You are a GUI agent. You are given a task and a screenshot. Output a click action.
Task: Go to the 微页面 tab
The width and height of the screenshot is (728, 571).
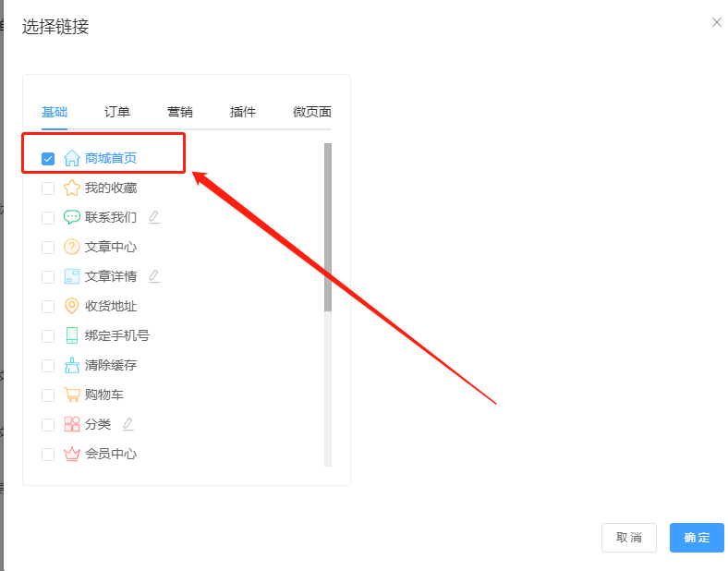(x=312, y=112)
